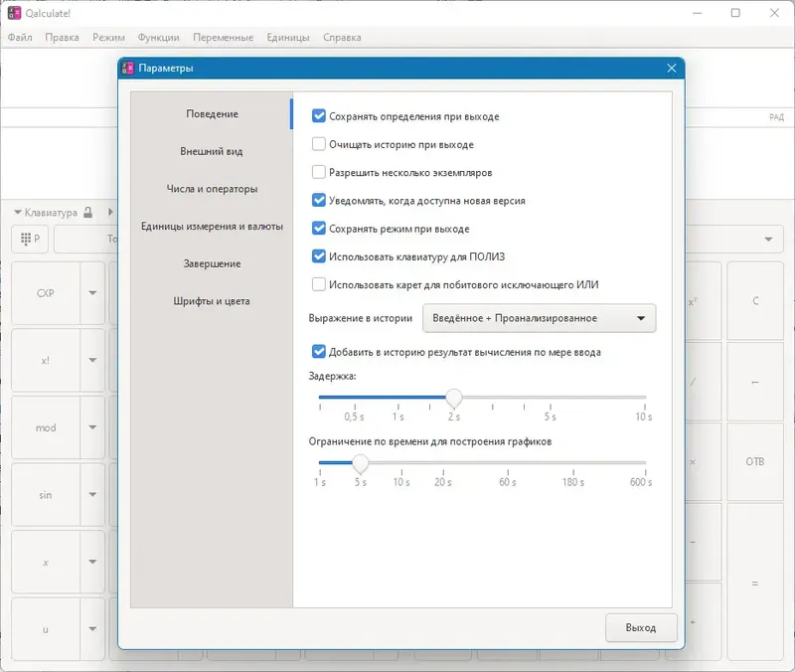Collapse the 'Клавиатура' expander triangle

click(x=18, y=212)
